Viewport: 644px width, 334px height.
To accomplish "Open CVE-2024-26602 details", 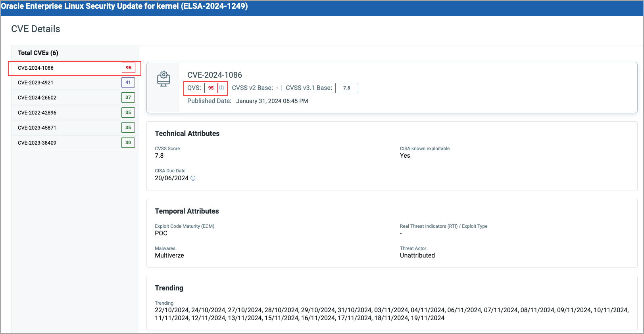I will tap(37, 98).
